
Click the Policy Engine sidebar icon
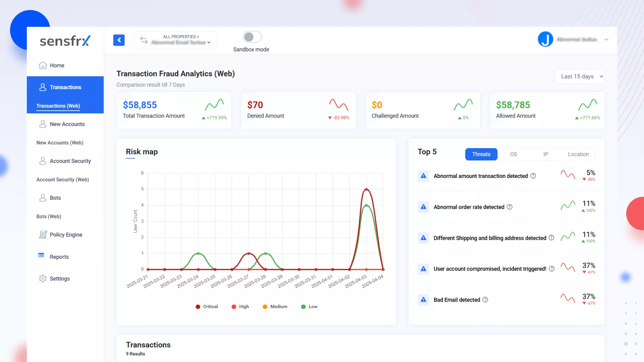(43, 235)
